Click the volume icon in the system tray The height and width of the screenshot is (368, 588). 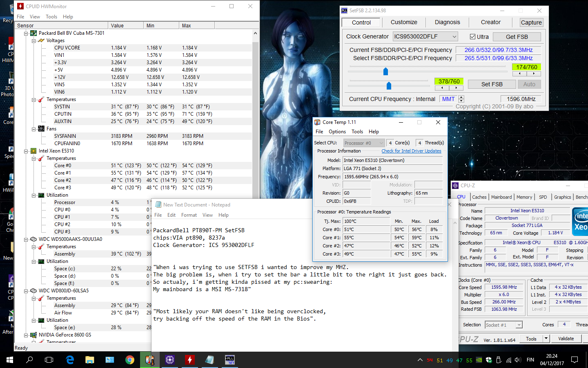518,360
